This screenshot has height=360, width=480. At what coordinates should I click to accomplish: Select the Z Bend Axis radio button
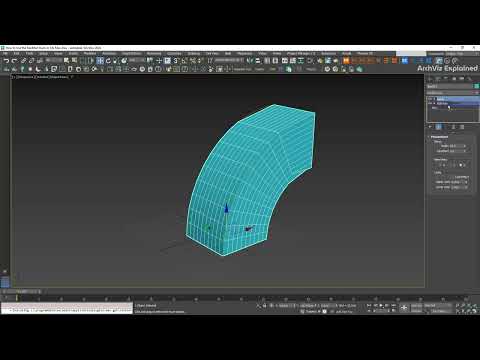(461, 165)
